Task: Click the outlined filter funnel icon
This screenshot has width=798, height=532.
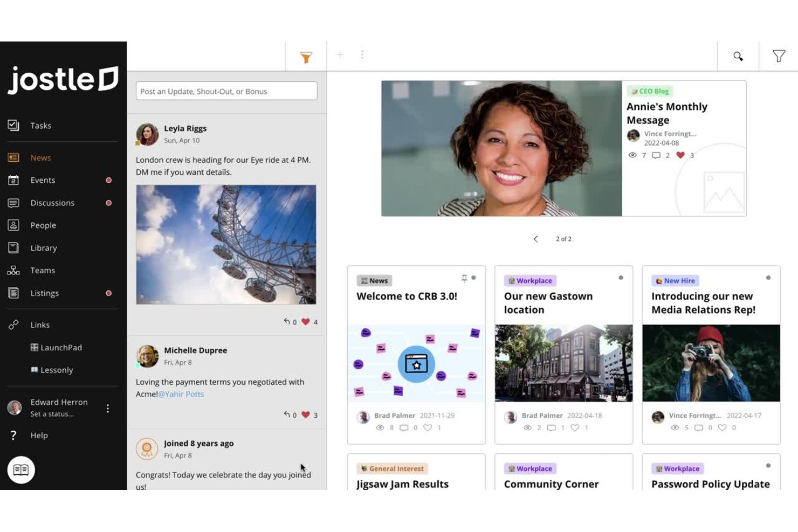Action: pos(779,56)
